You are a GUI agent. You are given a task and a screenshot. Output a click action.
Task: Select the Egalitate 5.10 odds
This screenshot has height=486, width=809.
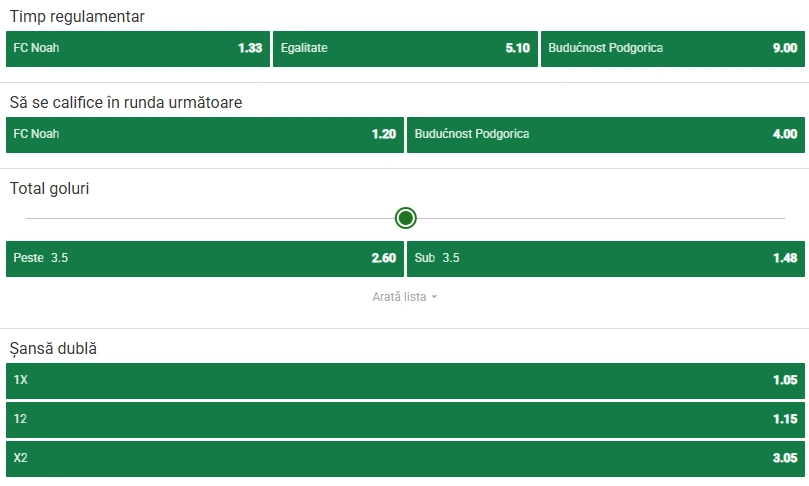pyautogui.click(x=405, y=48)
